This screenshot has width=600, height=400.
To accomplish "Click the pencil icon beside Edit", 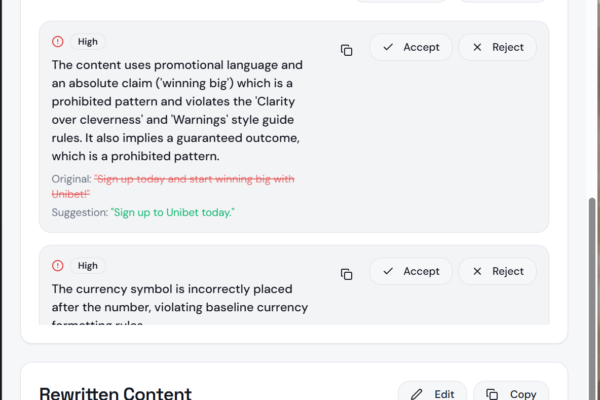I will click(417, 394).
